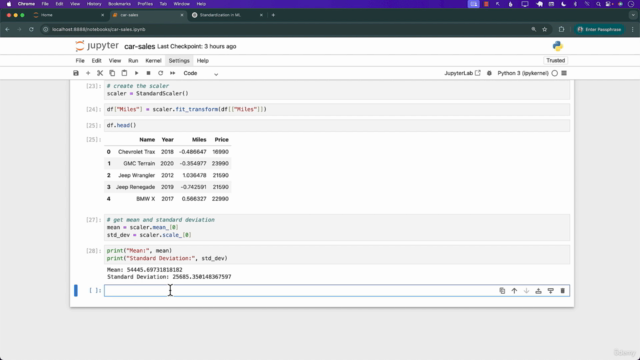Run the selected cell

(x=136, y=73)
